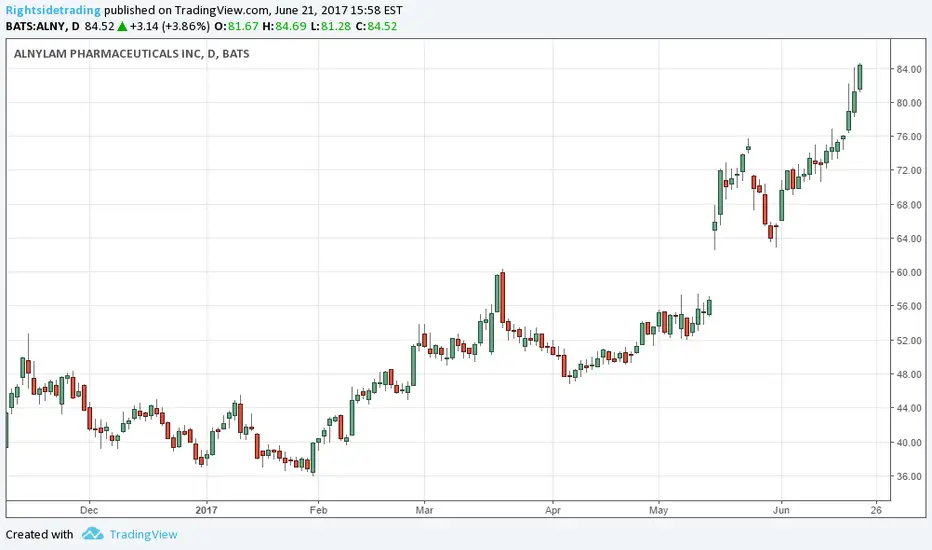This screenshot has height=550, width=932.
Task: Click the 72.00 price axis label
Action: [x=909, y=171]
